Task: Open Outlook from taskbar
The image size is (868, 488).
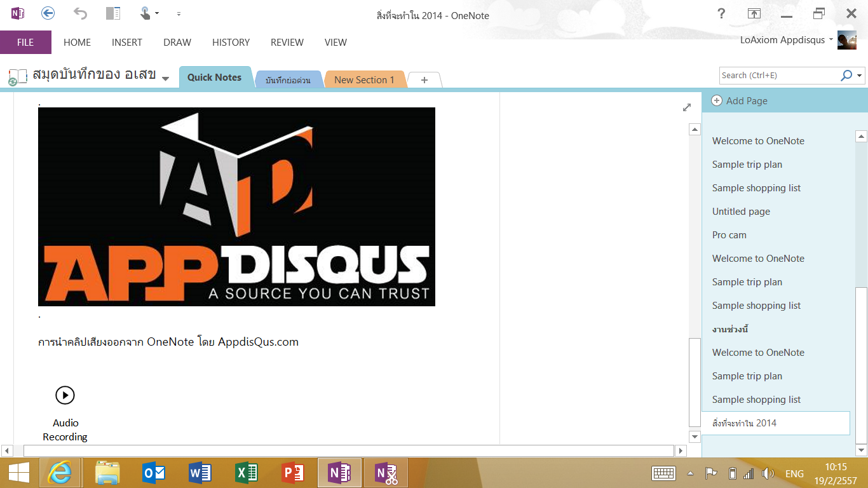Action: (x=154, y=473)
